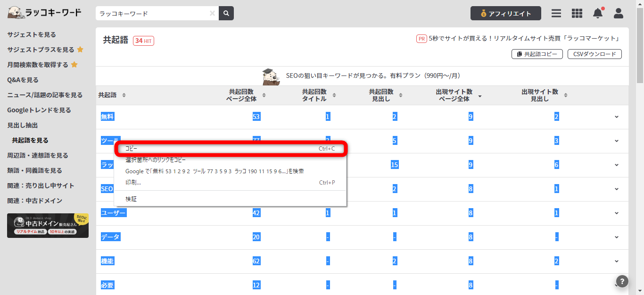This screenshot has width=644, height=295.
Task: Click the PR badge
Action: (x=421, y=39)
